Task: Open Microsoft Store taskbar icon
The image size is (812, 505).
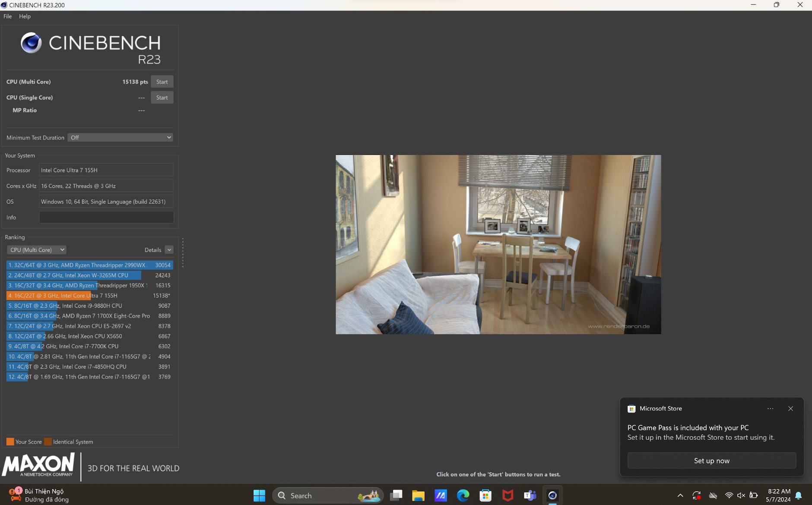Action: 485,496
